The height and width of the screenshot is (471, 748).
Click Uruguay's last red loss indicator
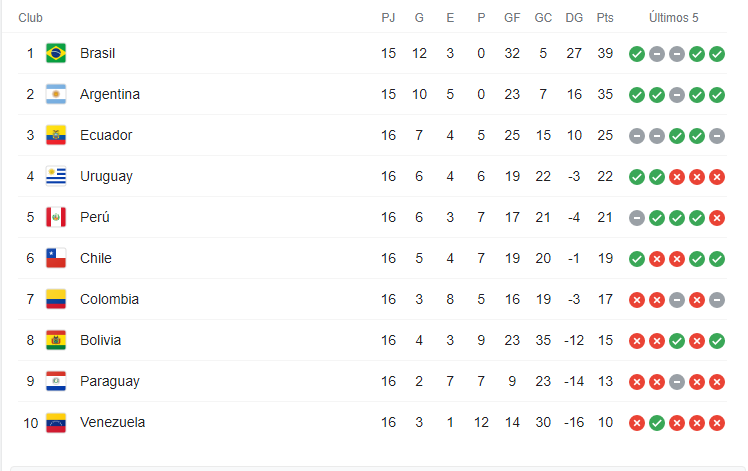tap(717, 177)
